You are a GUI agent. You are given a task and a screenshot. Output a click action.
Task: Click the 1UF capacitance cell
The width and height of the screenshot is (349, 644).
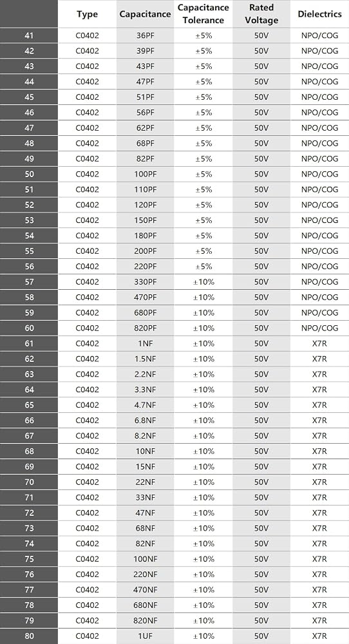point(146,636)
